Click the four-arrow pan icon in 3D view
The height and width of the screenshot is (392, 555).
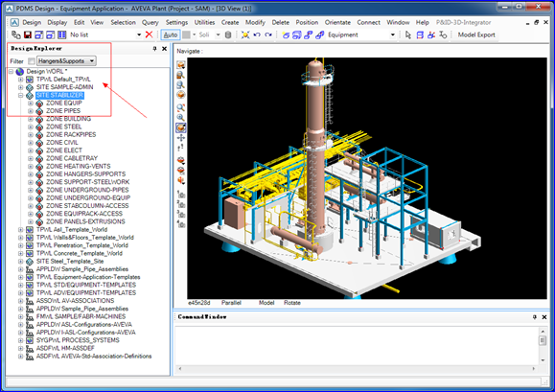[181, 138]
